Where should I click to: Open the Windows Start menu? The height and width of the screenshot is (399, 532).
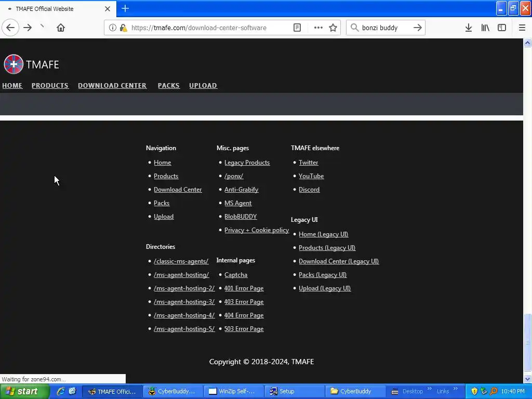coord(25,392)
